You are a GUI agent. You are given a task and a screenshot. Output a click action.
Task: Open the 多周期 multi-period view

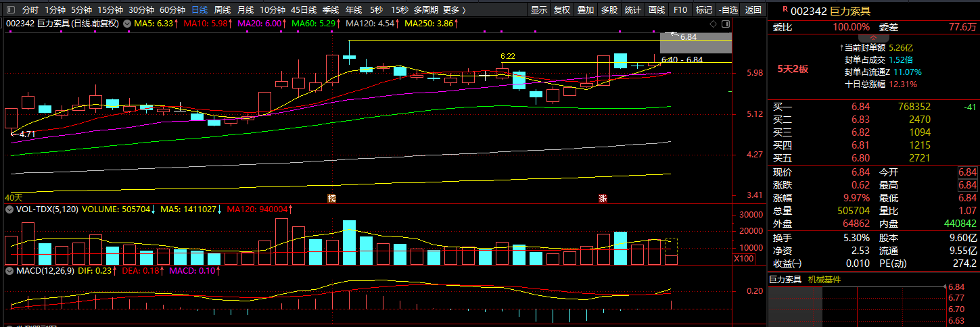(x=426, y=10)
